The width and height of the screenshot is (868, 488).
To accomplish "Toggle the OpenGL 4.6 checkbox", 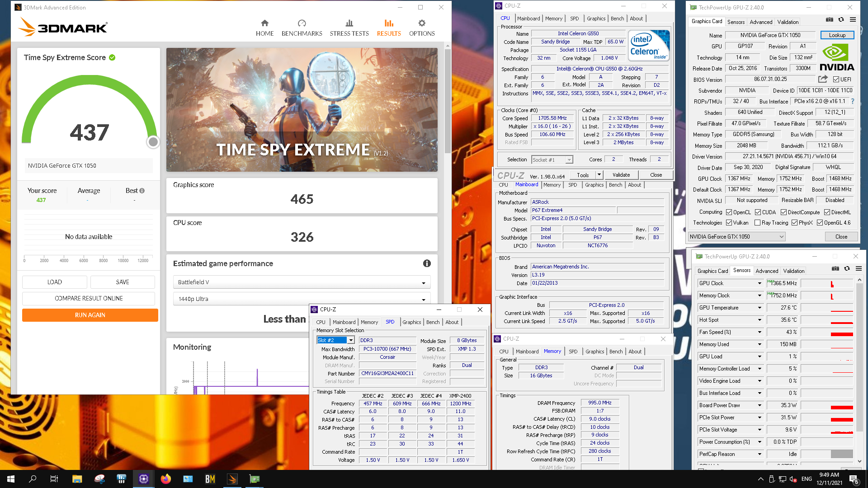I will click(820, 223).
